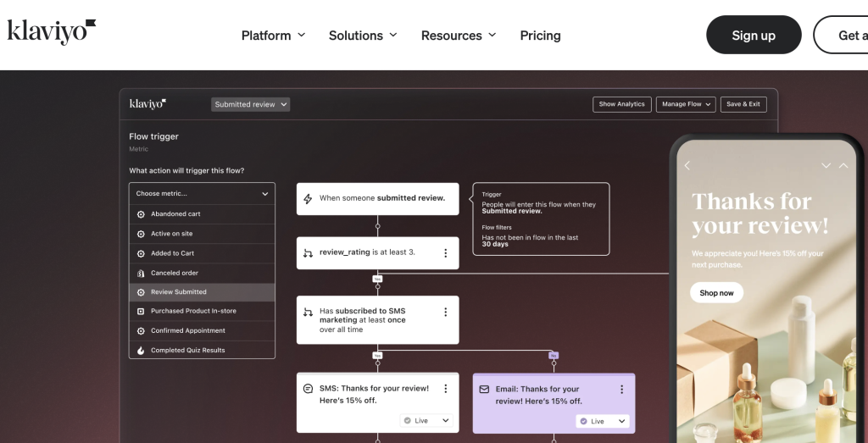
Task: Open the Choose metric dropdown
Action: tap(202, 194)
